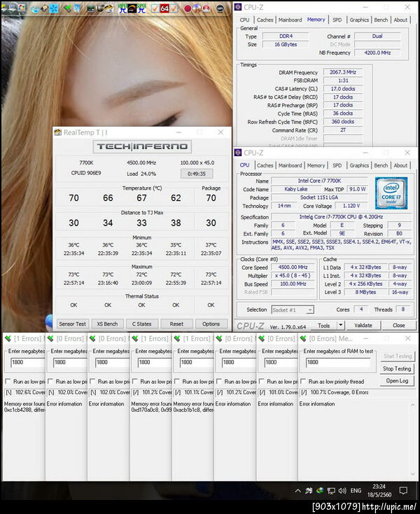Screen dimensions: 420x514
Task: Open C States in RealTemp
Action: (141, 324)
